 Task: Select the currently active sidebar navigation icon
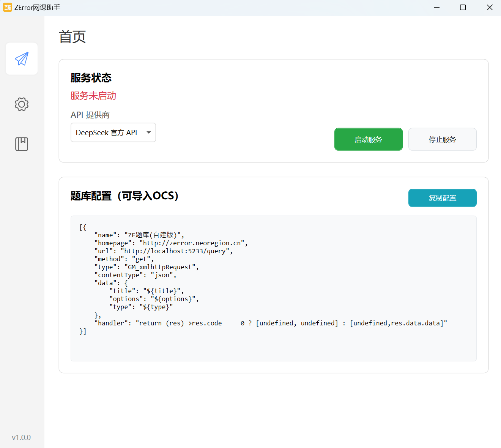pos(21,58)
